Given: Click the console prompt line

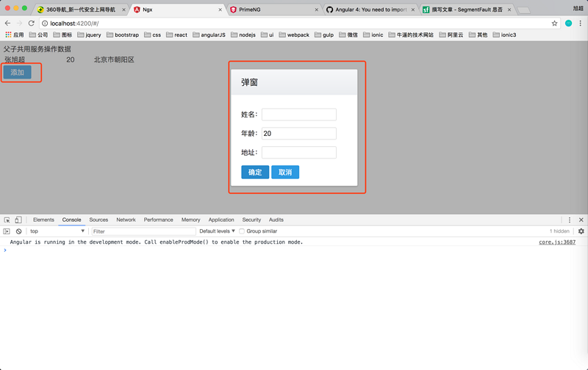Looking at the screenshot, I should coord(293,250).
